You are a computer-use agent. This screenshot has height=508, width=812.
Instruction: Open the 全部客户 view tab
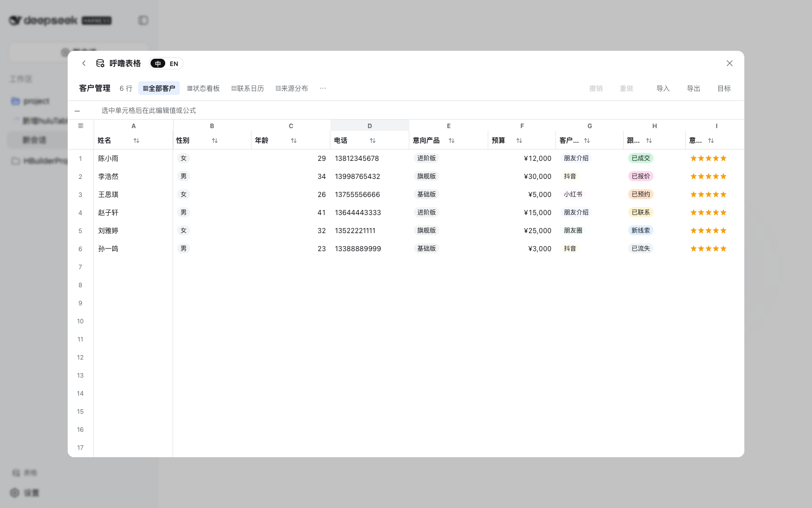(159, 88)
